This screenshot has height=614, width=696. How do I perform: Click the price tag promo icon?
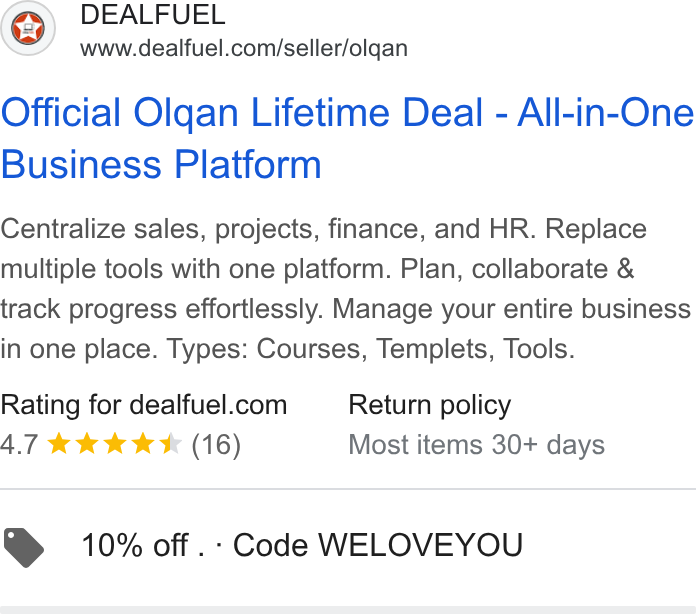tap(24, 547)
